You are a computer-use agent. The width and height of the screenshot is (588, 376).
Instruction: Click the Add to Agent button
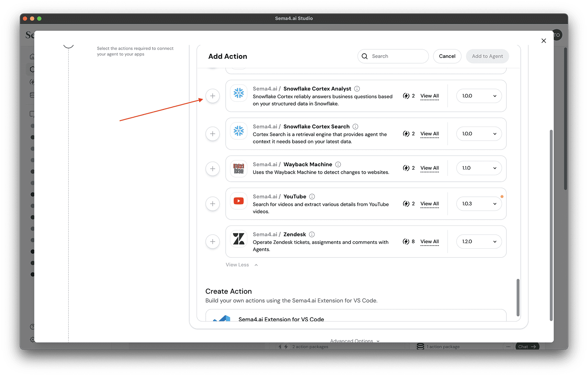tap(487, 56)
